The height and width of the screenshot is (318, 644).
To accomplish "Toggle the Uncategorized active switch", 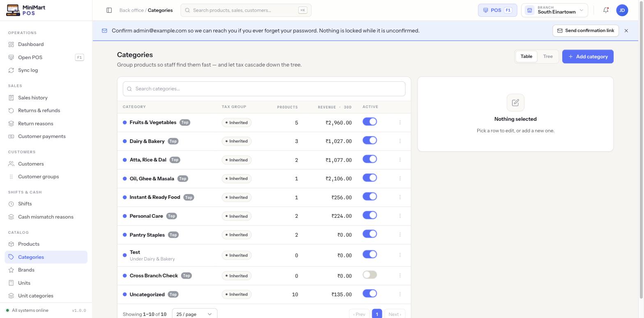I will tap(370, 293).
